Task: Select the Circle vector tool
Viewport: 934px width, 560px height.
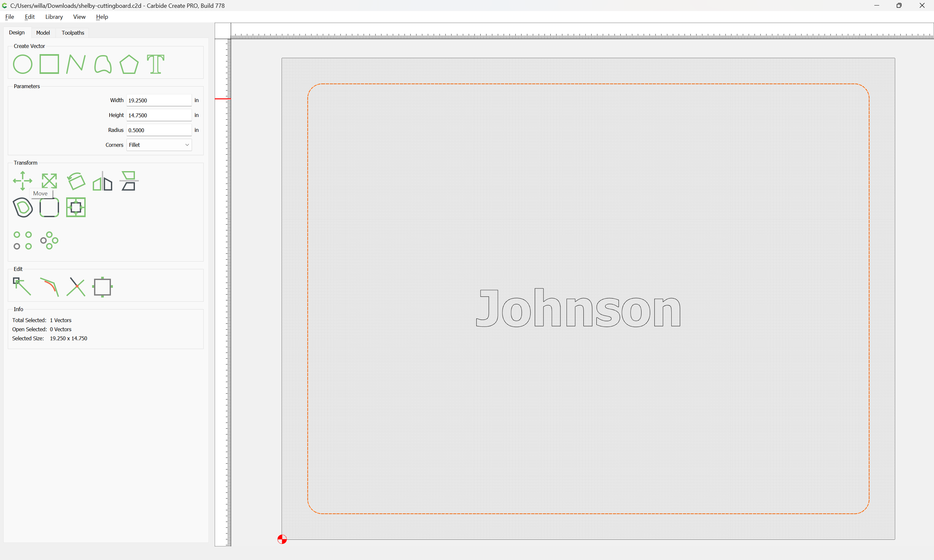Action: [x=23, y=64]
